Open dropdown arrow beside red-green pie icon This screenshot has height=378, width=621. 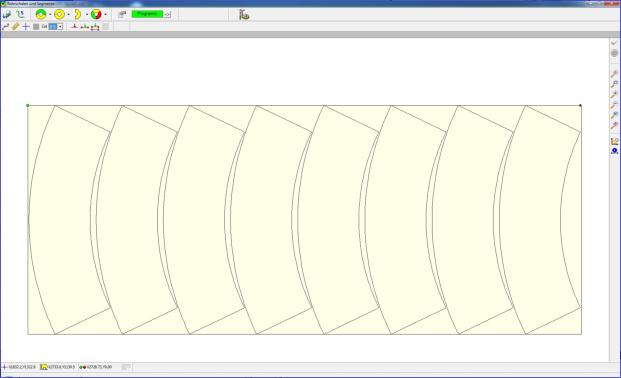[105, 15]
